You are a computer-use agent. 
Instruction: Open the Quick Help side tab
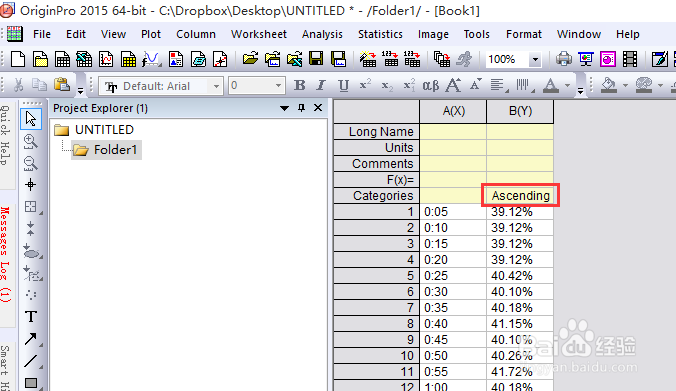coord(5,136)
